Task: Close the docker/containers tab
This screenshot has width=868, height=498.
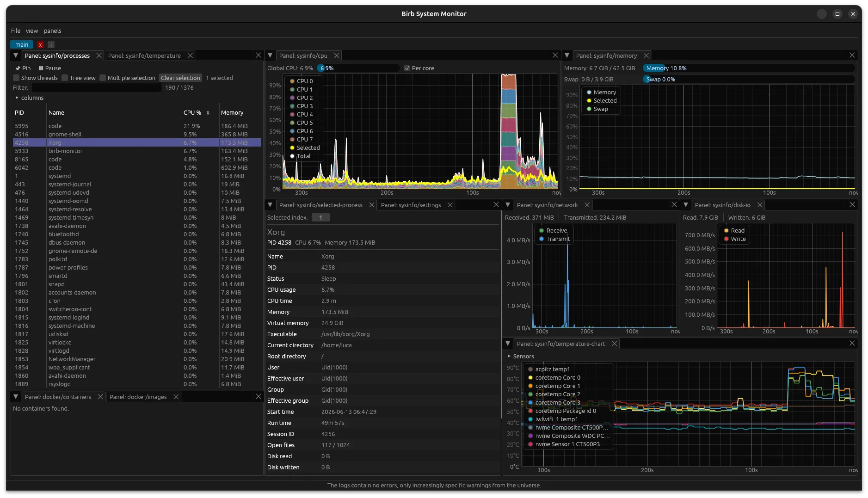Action: click(100, 397)
